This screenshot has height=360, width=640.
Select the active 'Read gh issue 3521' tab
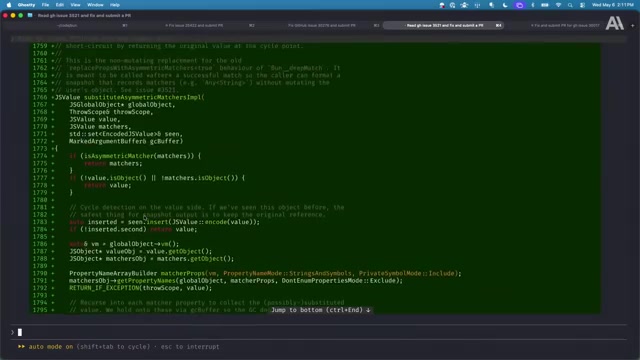(x=444, y=25)
